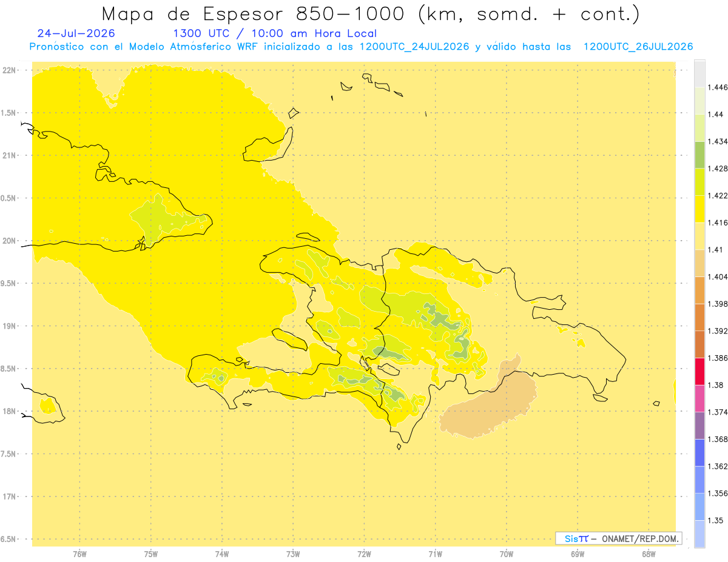Click the longitude label 75W
Screen dimensions: 728x562
click(x=150, y=553)
